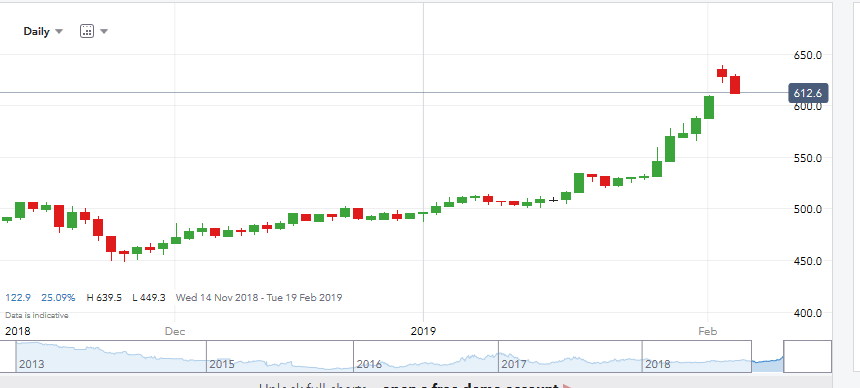The image size is (860, 388).
Task: Click the chart type icon
Action: click(x=87, y=31)
